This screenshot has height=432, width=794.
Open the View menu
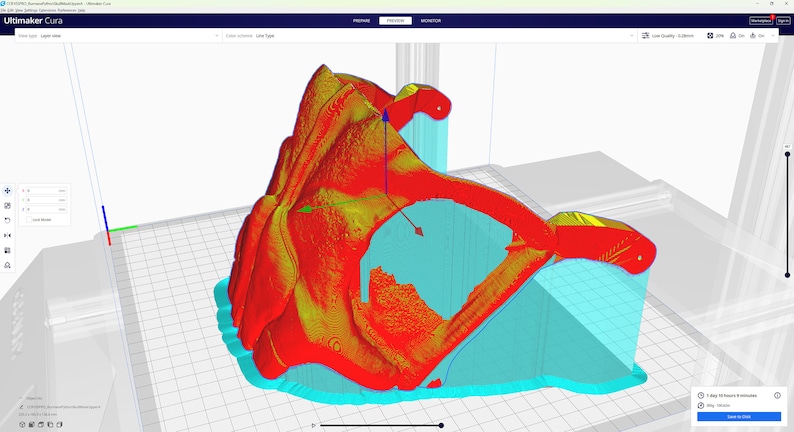(19, 10)
